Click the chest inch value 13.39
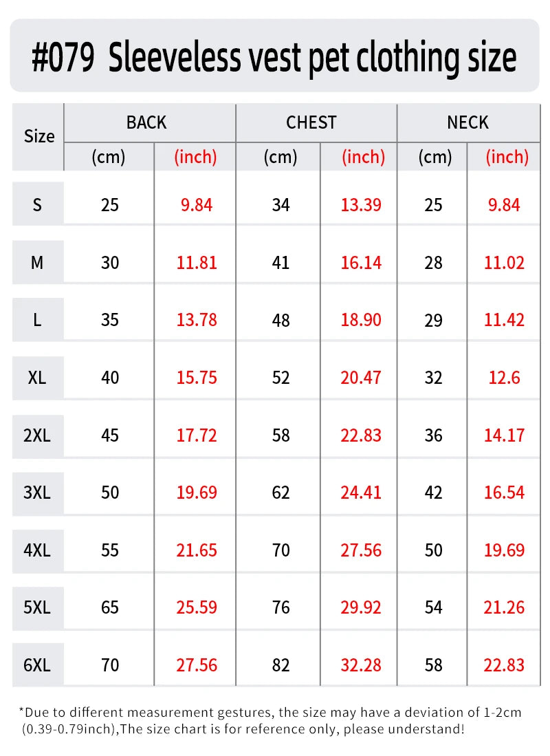The image size is (550, 756). pos(361,204)
